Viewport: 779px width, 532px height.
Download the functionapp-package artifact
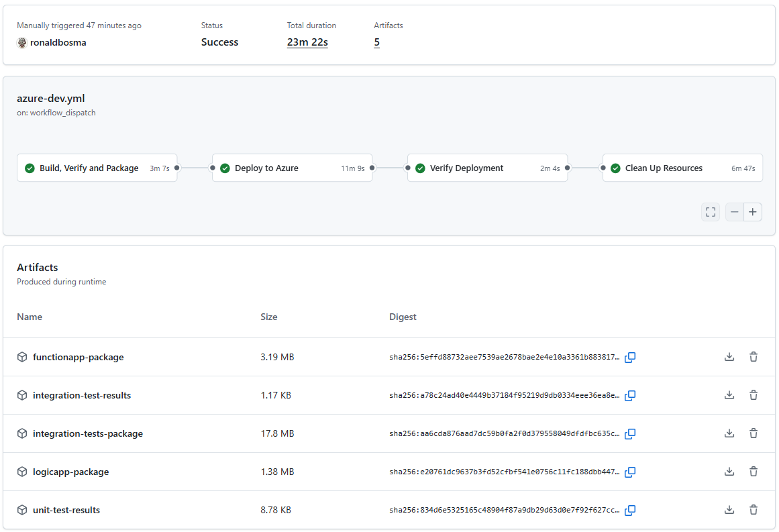point(729,357)
